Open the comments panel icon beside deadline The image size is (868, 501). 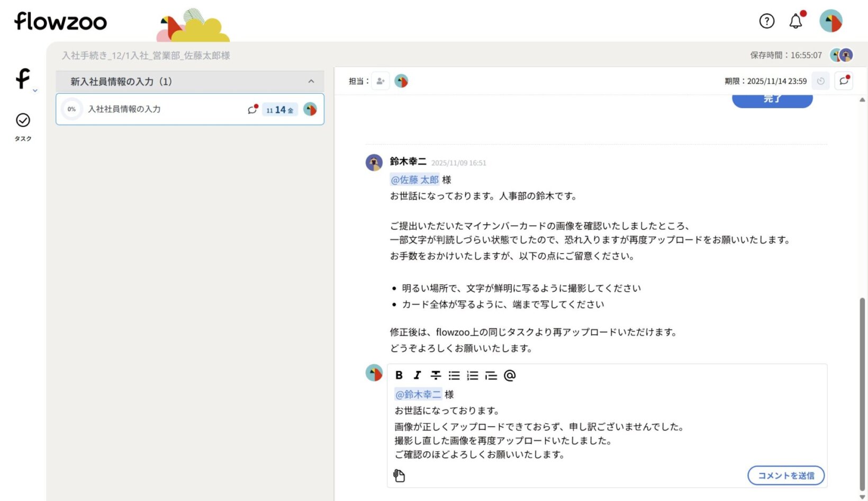pos(844,81)
